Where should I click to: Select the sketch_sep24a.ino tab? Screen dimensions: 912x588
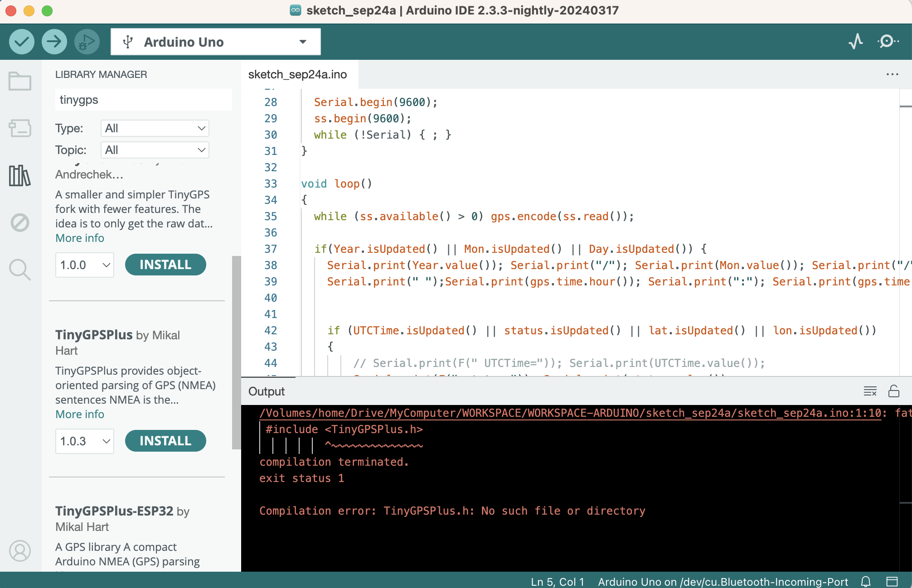(x=298, y=74)
